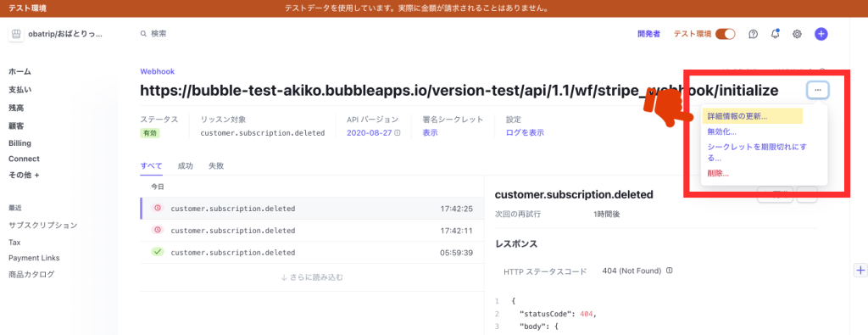Open the obatrip account switcher

click(56, 34)
